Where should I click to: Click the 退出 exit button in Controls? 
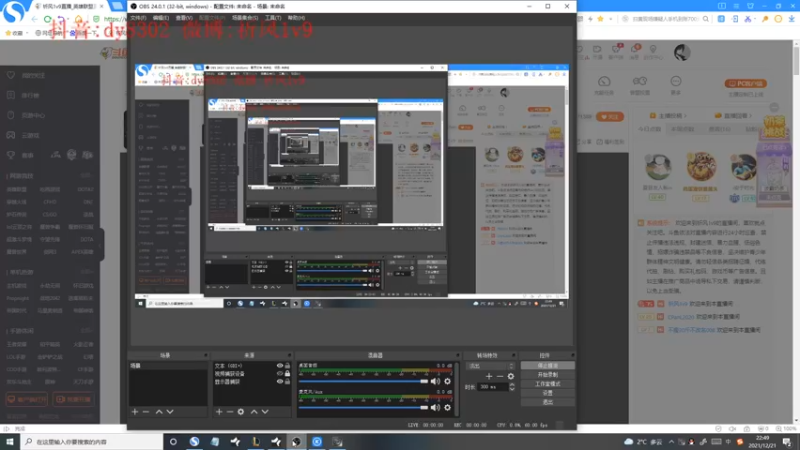click(547, 402)
